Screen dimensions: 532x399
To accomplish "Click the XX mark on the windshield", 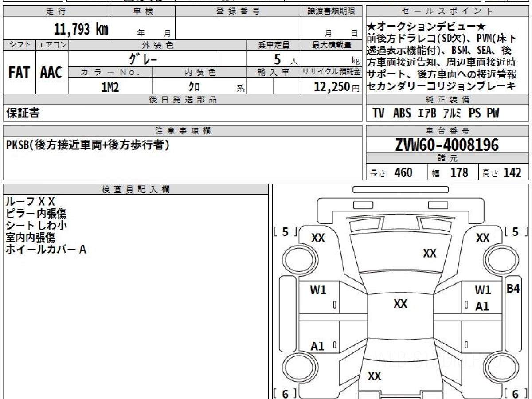I will 430,253.
